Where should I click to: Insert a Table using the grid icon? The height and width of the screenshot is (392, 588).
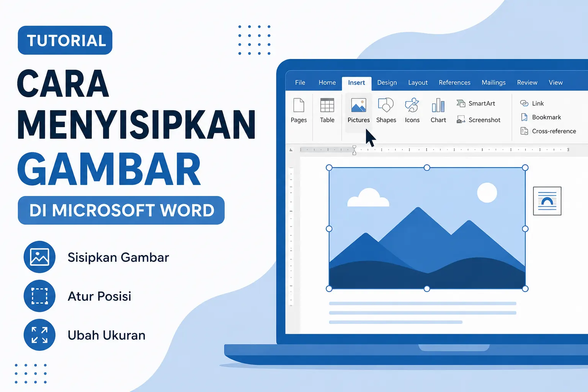tap(327, 105)
